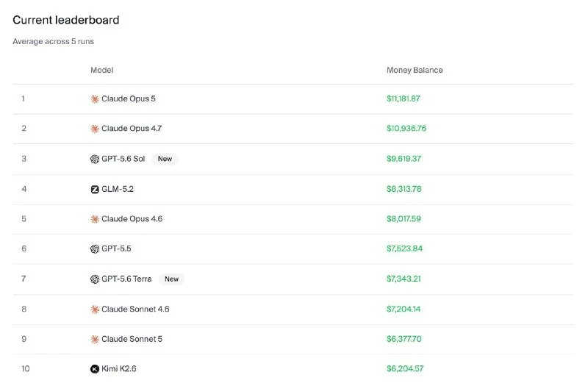This screenshot has height=383, width=588.
Task: Click the Anthropic icon beside Claude Sonnet 4.6
Action: (95, 309)
